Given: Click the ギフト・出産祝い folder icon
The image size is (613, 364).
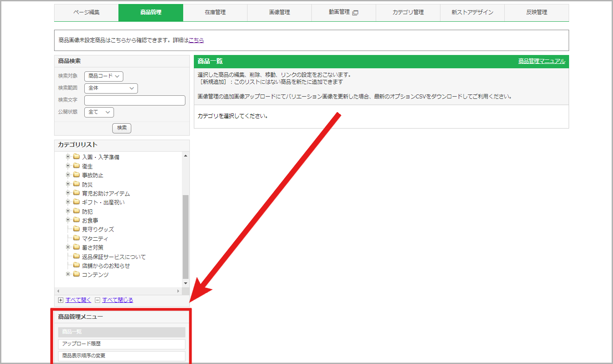Looking at the screenshot, I should click(76, 202).
